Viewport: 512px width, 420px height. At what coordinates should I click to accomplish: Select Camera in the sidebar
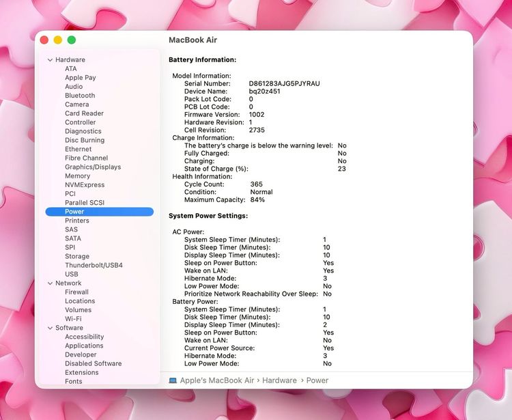click(76, 104)
